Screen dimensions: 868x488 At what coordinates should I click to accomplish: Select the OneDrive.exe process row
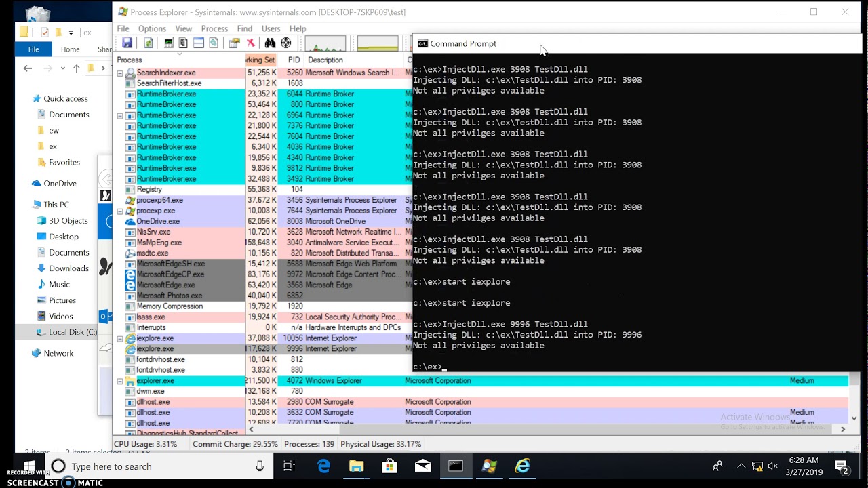(x=263, y=221)
